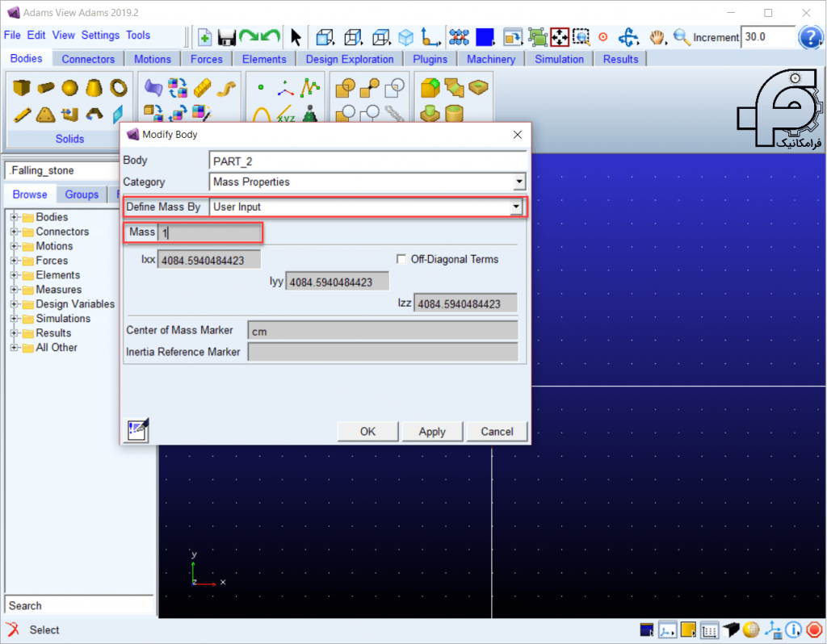The image size is (827, 644).
Task: Select the Elements tree item
Action: coord(58,275)
